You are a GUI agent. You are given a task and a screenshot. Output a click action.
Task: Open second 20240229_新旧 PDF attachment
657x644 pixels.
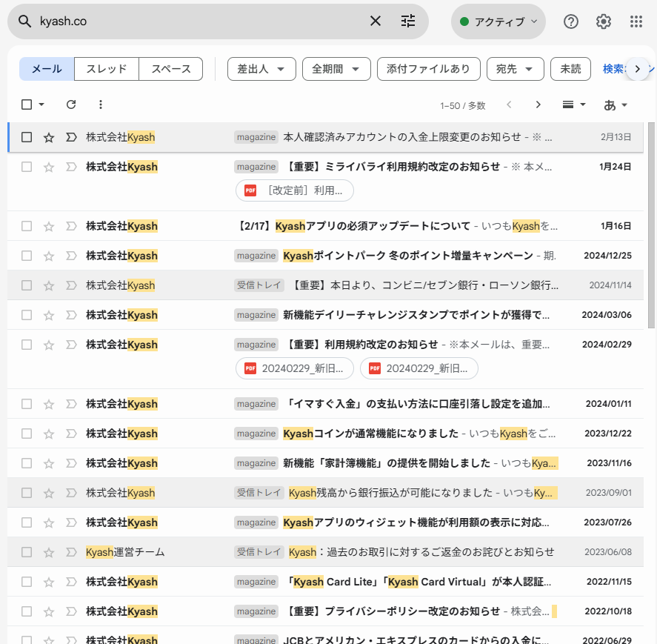coord(419,368)
